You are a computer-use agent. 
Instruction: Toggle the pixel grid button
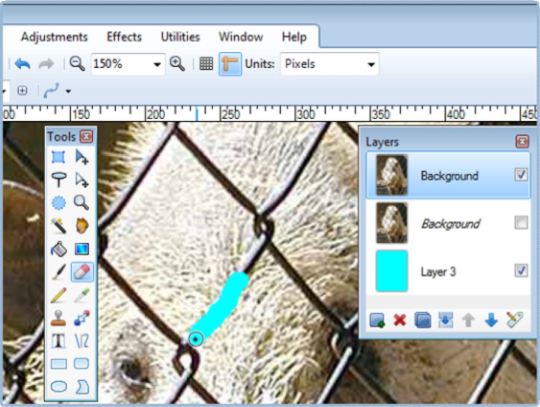(x=206, y=64)
